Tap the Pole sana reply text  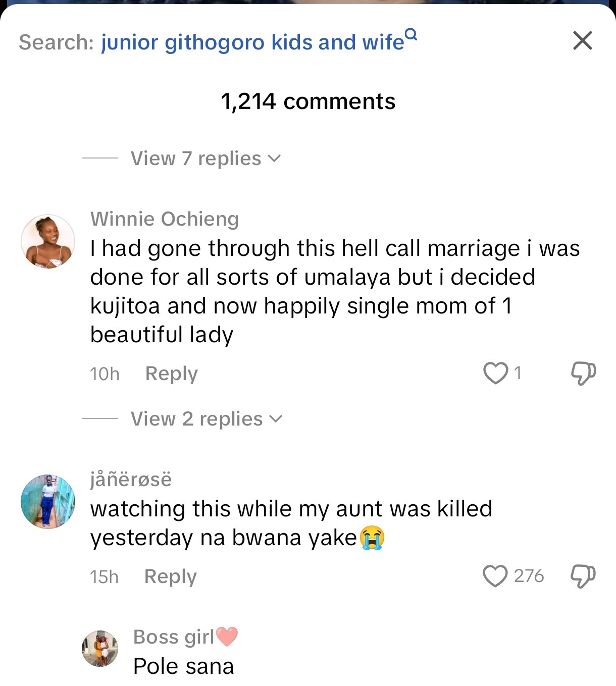183,666
